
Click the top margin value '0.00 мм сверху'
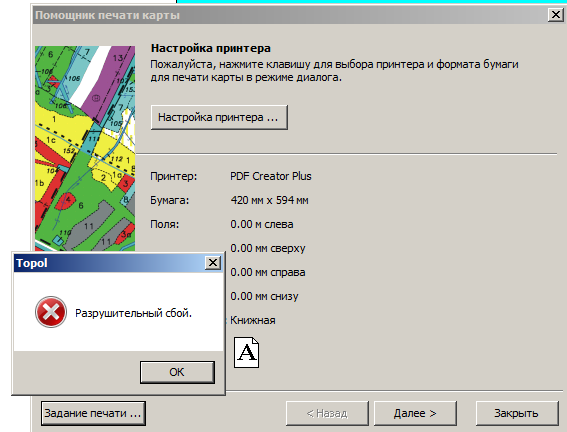click(268, 248)
